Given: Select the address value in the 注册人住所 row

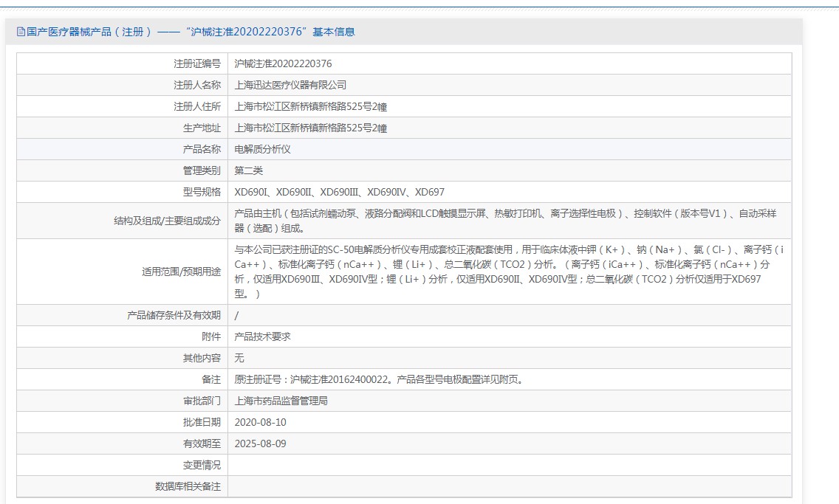Looking at the screenshot, I should (x=311, y=106).
